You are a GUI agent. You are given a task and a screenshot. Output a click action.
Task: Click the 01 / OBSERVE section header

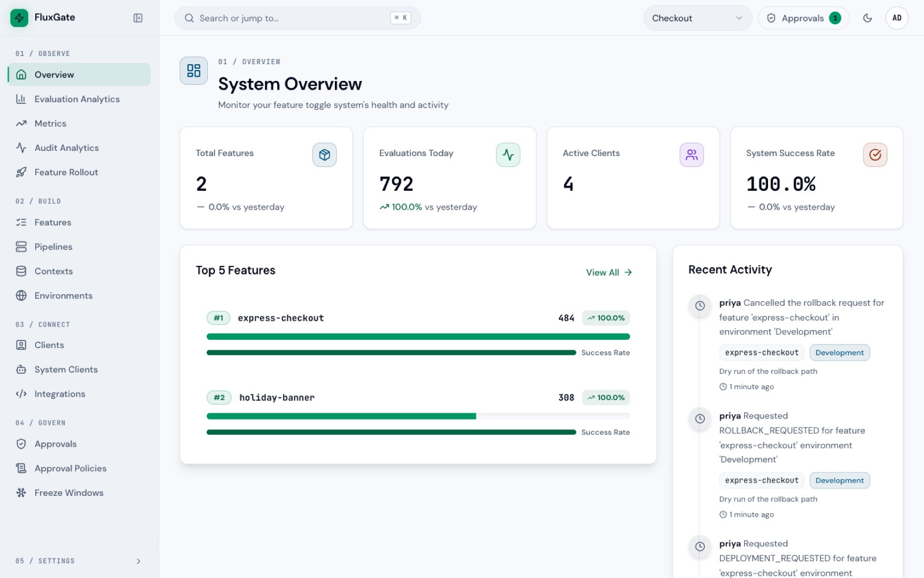(x=43, y=54)
